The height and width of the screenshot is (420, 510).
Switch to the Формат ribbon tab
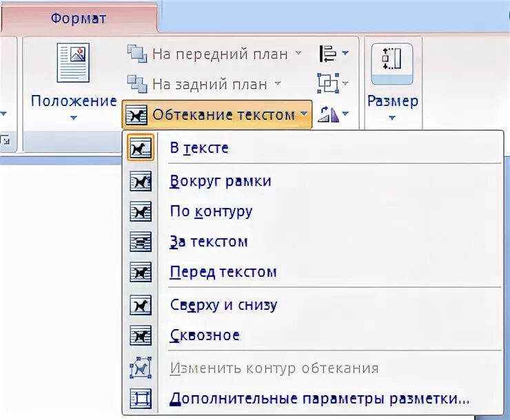79,18
